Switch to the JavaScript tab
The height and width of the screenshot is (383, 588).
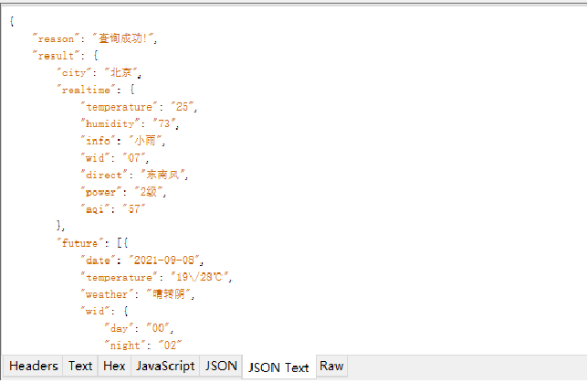pos(165,366)
